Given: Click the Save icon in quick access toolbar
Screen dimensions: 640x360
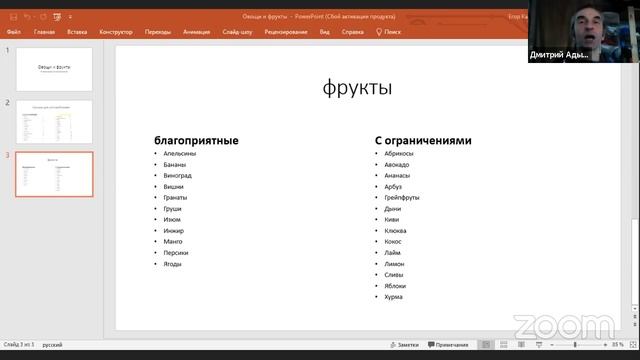Looking at the screenshot, I should pyautogui.click(x=13, y=17).
